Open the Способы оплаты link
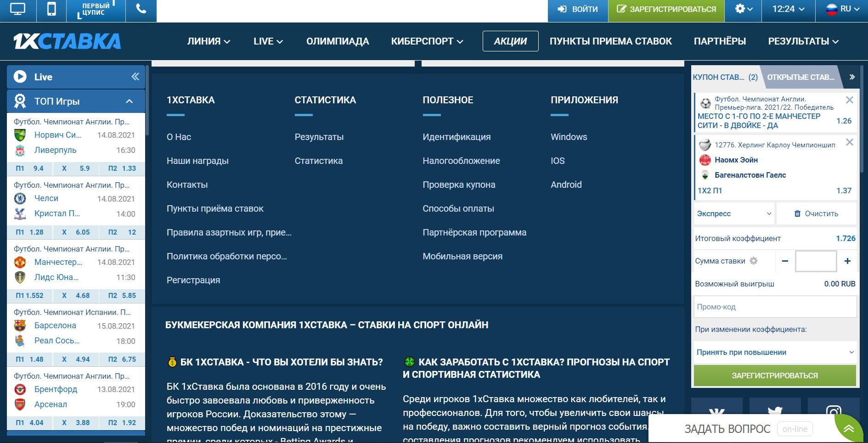This screenshot has width=868, height=443. 458,208
